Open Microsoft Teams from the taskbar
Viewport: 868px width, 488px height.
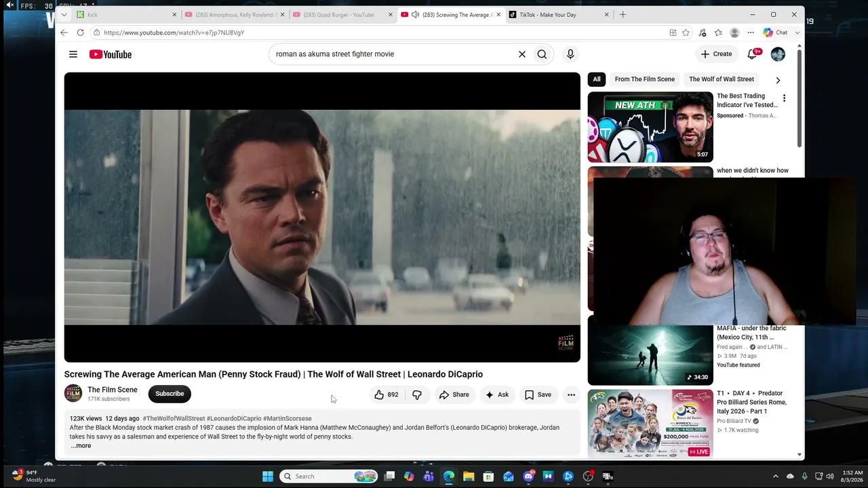pos(429,476)
